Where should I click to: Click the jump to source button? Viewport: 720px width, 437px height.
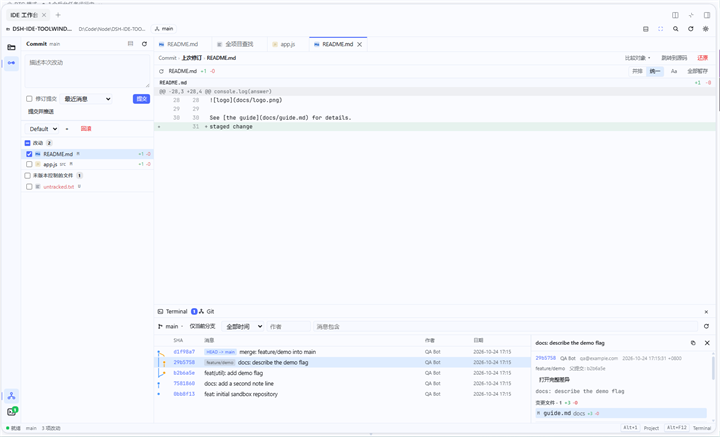point(674,58)
